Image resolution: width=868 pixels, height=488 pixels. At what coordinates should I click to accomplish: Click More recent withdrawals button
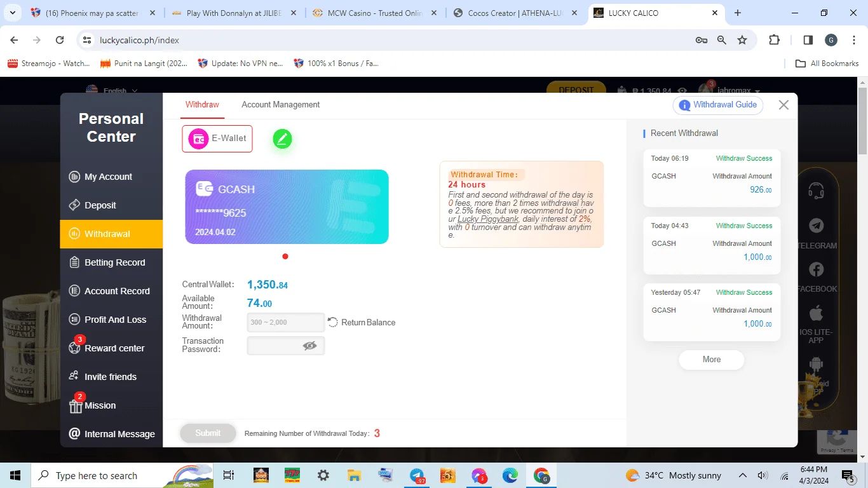[712, 360]
